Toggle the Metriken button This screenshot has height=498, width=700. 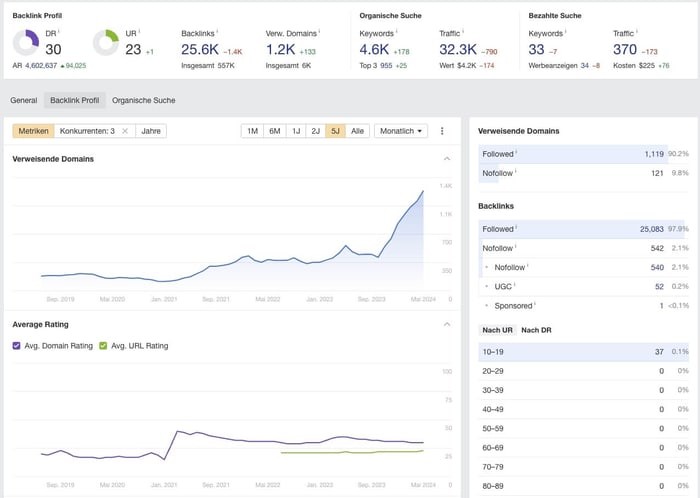pos(33,131)
